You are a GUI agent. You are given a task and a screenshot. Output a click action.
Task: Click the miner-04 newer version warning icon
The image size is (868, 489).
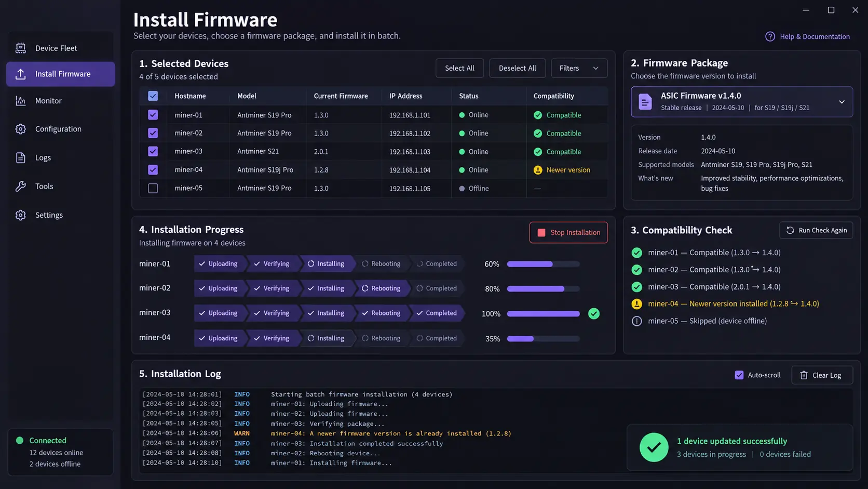[x=538, y=170]
